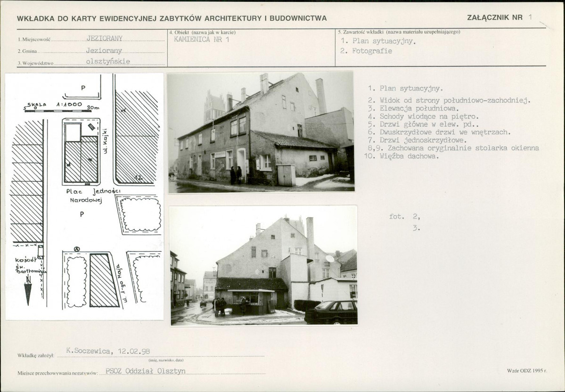Click the Województwo value 'olsztyńskie'
The height and width of the screenshot is (392, 565).
[x=108, y=61]
